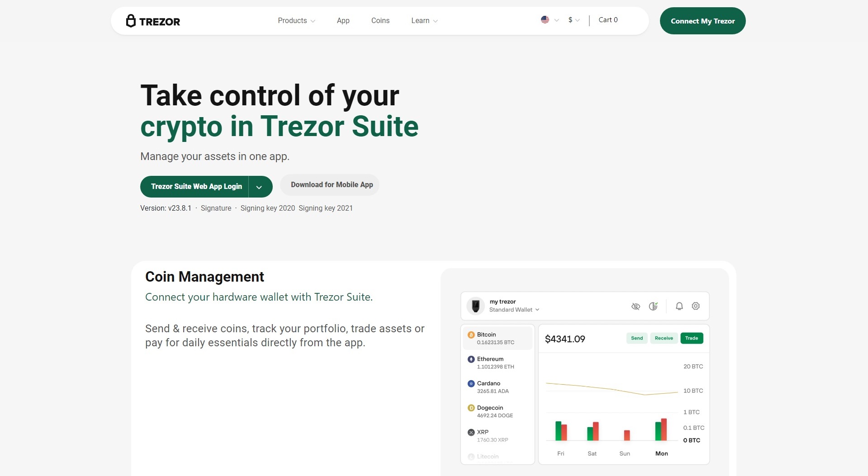Open the US flag country selector
Image resolution: width=868 pixels, height=476 pixels.
tap(550, 20)
